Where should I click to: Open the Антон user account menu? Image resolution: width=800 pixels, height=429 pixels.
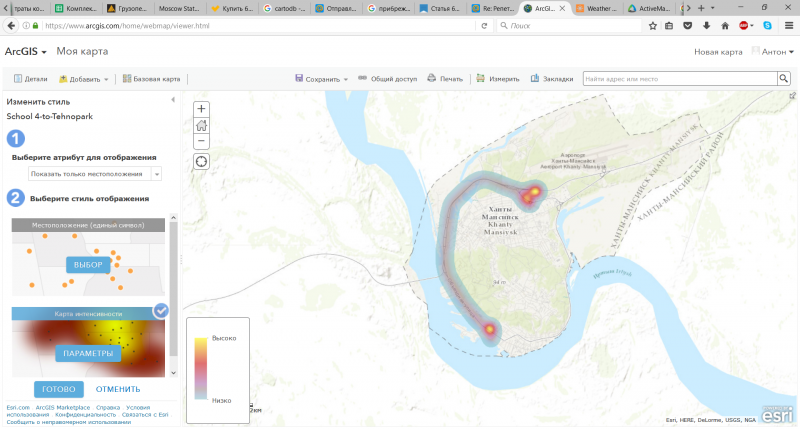pyautogui.click(x=773, y=51)
